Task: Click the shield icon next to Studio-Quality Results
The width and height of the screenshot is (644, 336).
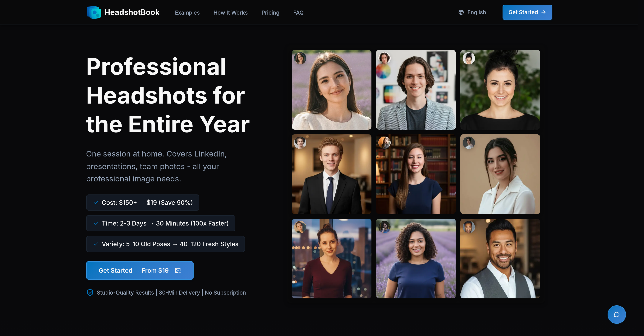Action: (x=90, y=292)
